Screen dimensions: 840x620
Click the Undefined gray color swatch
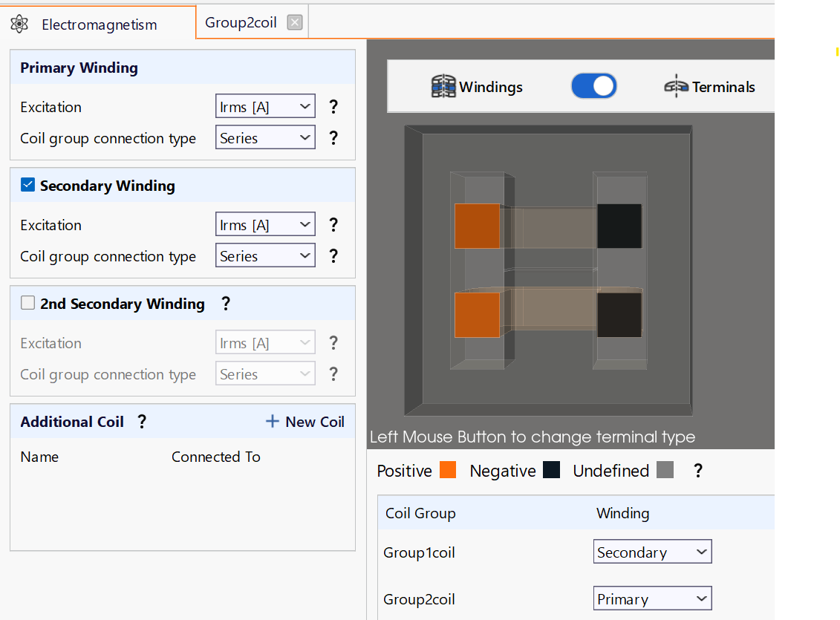point(665,470)
